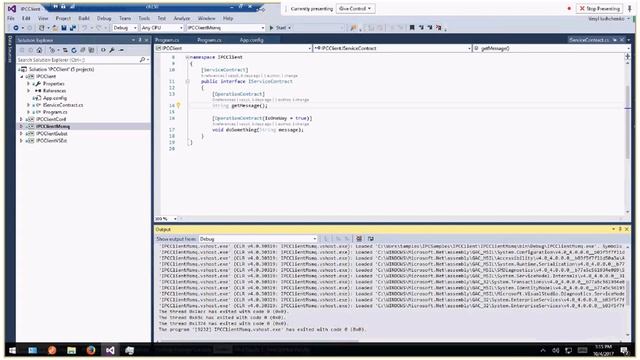Collapse the namespace IPCClient outlining region
This screenshot has height=360, width=640.
187,57
